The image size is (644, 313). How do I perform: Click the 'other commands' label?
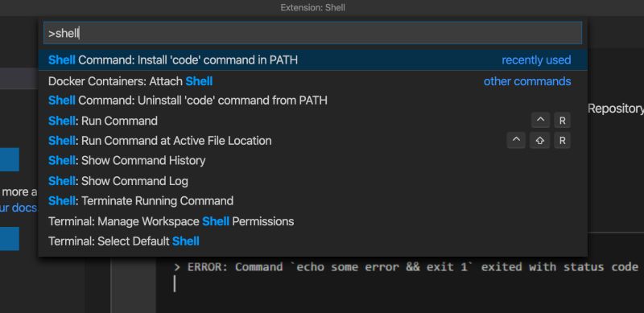point(527,81)
